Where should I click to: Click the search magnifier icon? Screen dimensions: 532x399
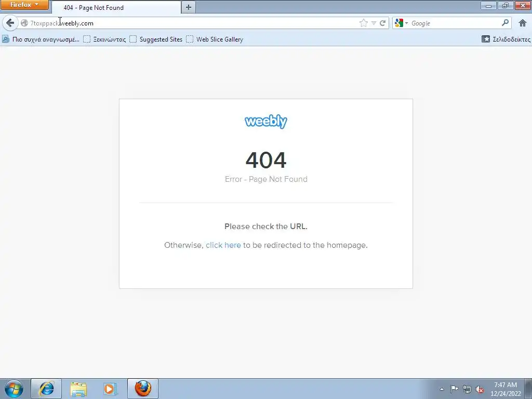point(505,23)
